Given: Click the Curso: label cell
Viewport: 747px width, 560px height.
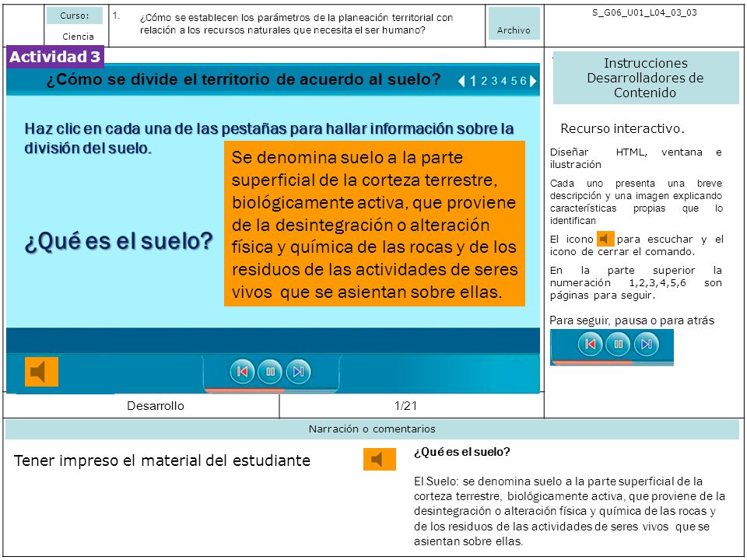Looking at the screenshot, I should pyautogui.click(x=75, y=16).
